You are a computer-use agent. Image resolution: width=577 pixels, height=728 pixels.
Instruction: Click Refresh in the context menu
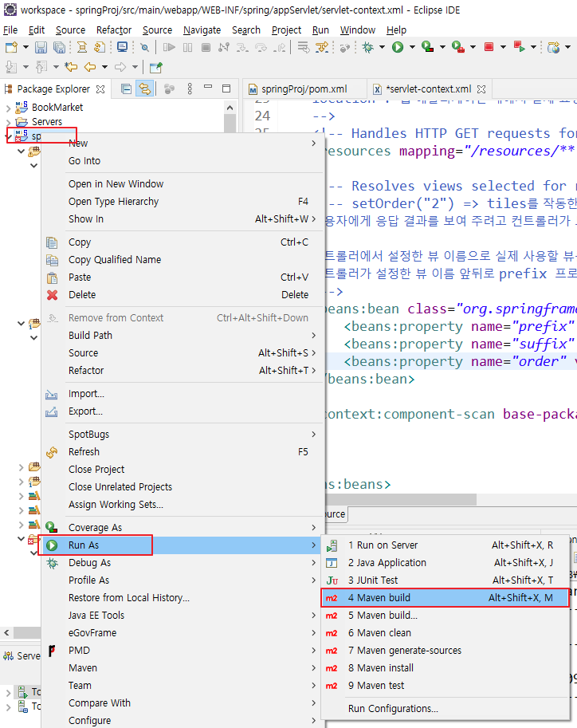[x=182, y=452]
